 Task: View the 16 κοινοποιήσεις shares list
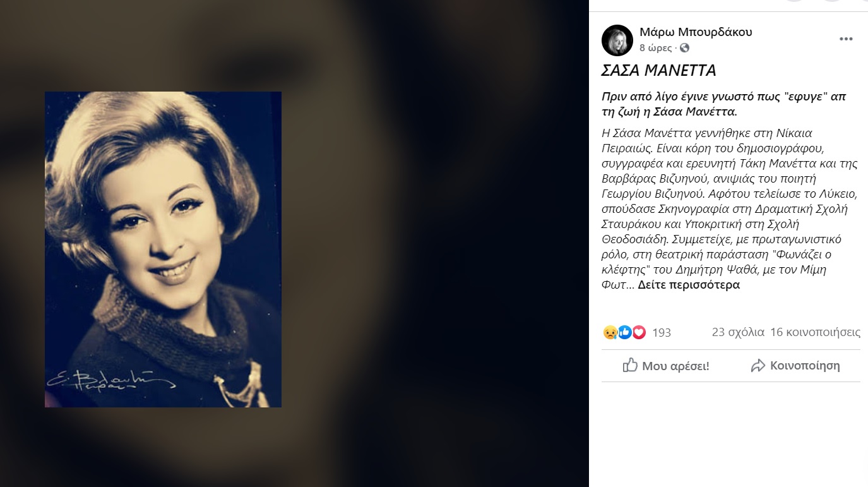click(816, 332)
